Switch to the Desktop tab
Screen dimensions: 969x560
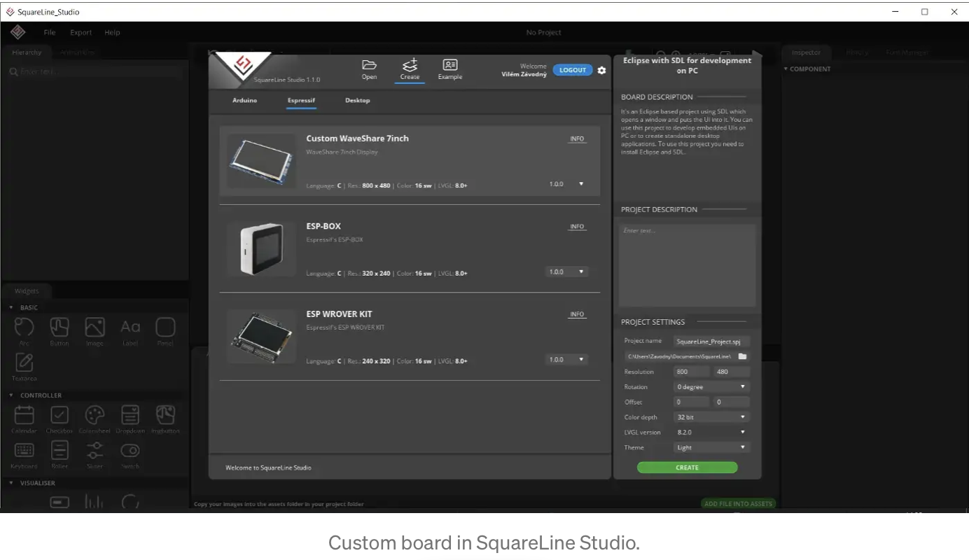pyautogui.click(x=357, y=100)
